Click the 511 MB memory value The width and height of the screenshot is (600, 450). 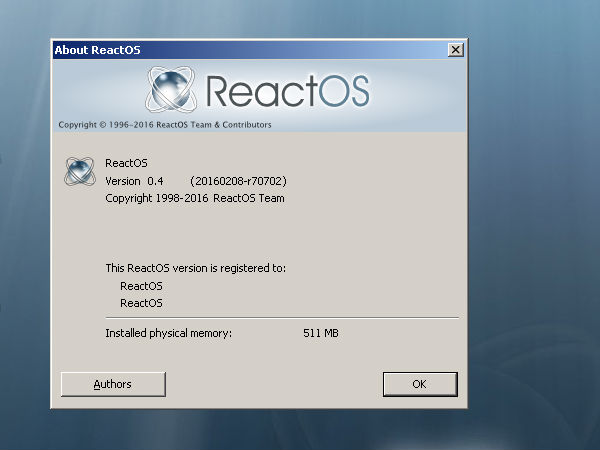tap(321, 333)
